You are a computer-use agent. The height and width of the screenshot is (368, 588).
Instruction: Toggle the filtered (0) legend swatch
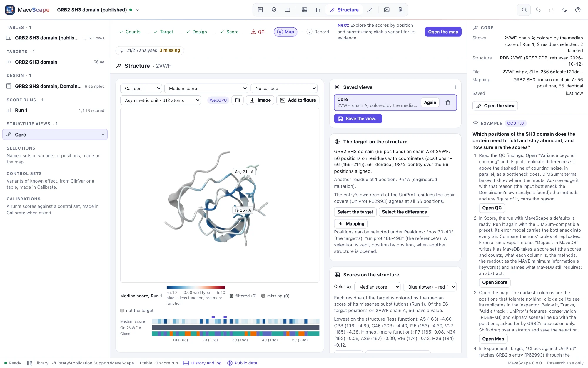tap(232, 296)
